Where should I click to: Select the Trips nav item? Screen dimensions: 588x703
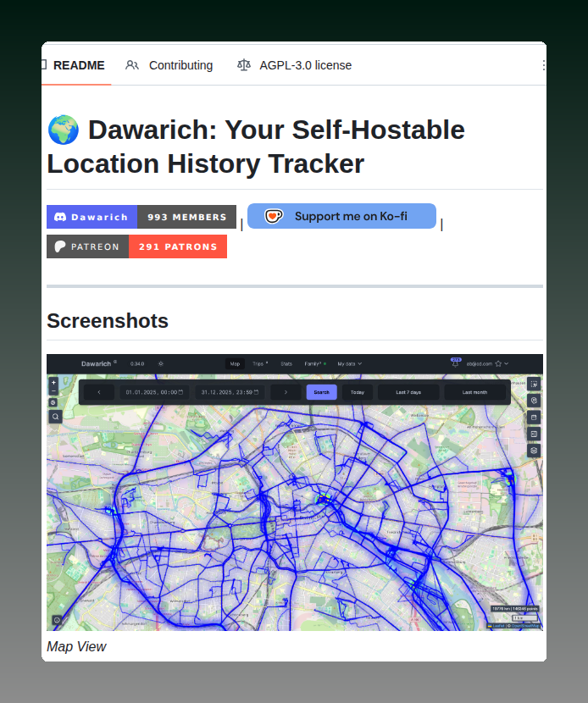[x=259, y=363]
